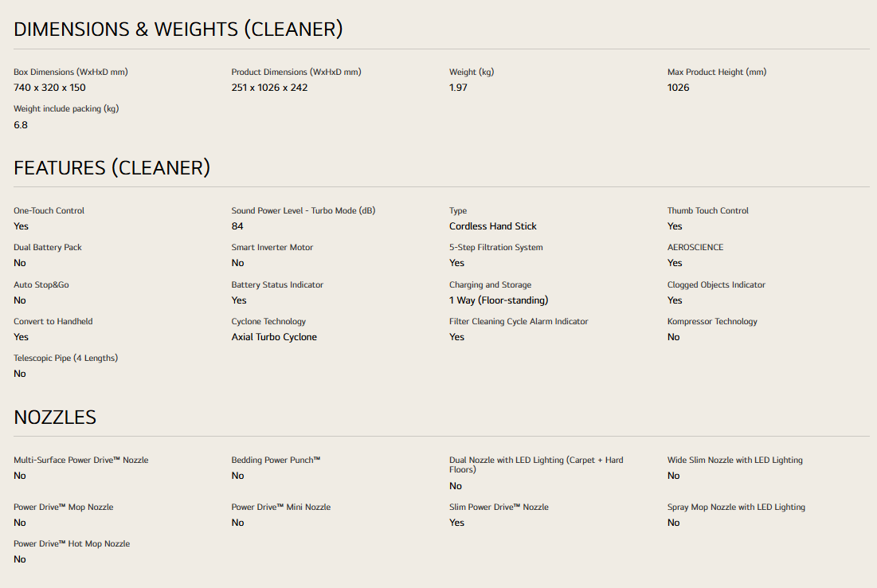This screenshot has height=588, width=877.
Task: Click the Thumb Touch Control label
Action: (707, 211)
